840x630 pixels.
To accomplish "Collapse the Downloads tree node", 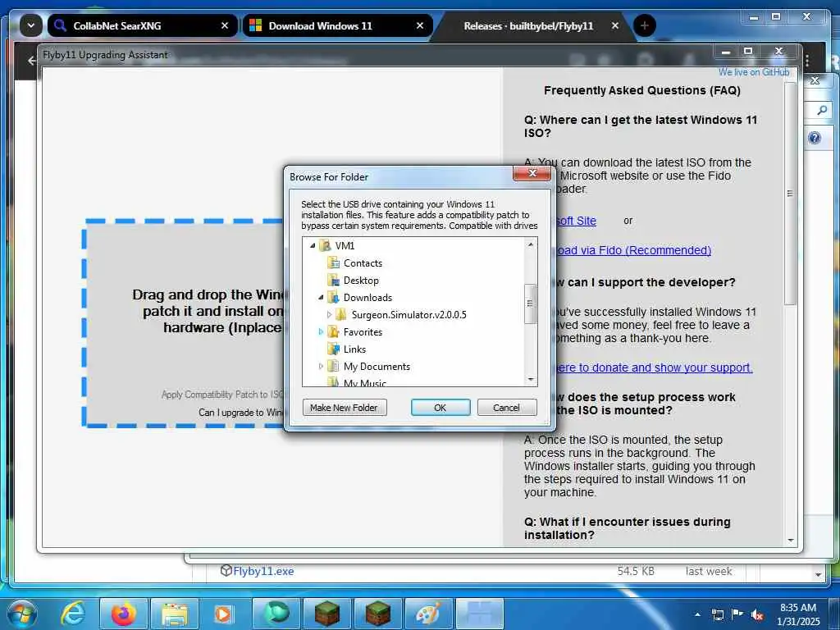I will coord(321,297).
